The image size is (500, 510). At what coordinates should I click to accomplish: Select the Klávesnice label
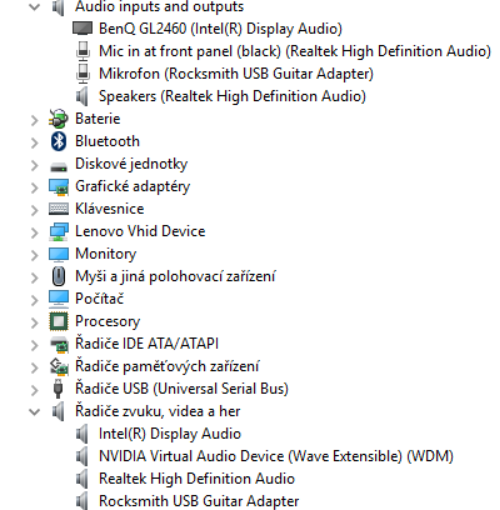click(110, 209)
